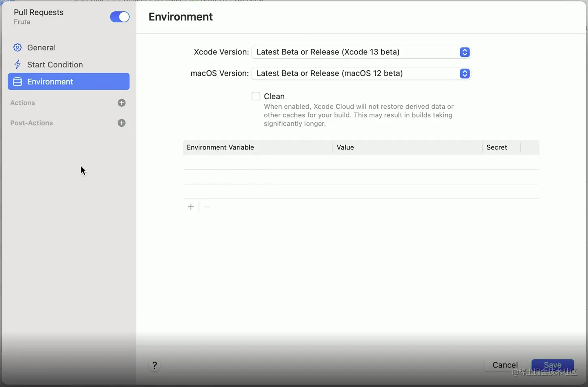This screenshot has width=588, height=387.
Task: Click the Value column header
Action: (x=408, y=147)
